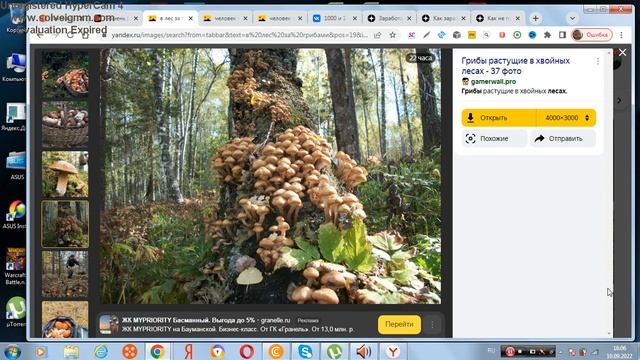Open the uTorrent taskbar icon
Viewport: 640px width, 360px height.
tap(335, 351)
